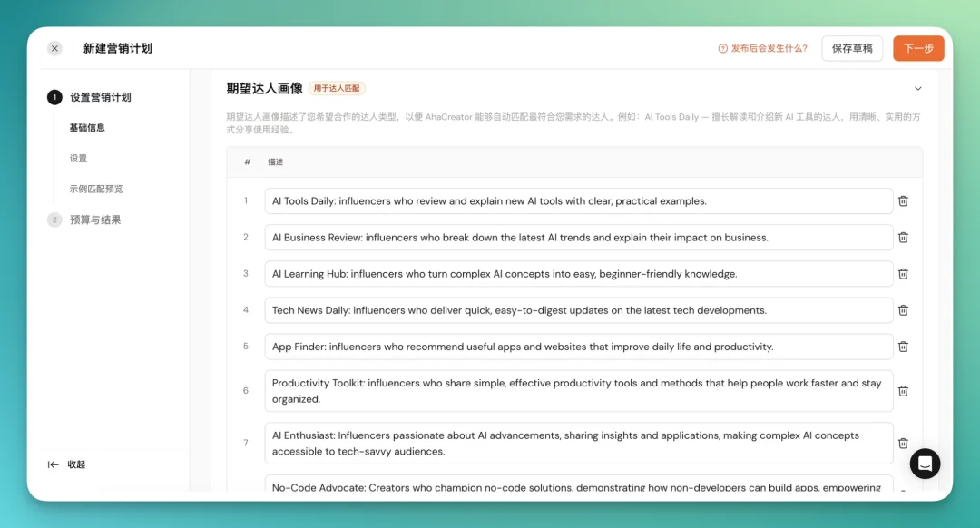
Task: Delete the AI Enthusiast entry
Action: (903, 443)
